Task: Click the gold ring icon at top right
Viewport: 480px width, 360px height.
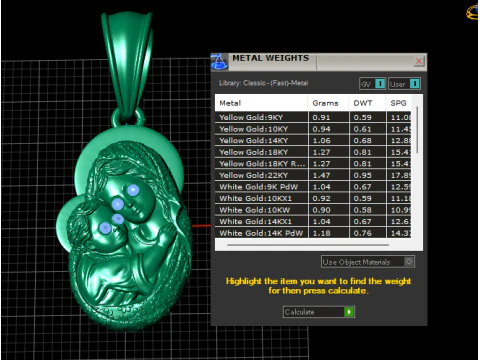Action: [x=473, y=13]
